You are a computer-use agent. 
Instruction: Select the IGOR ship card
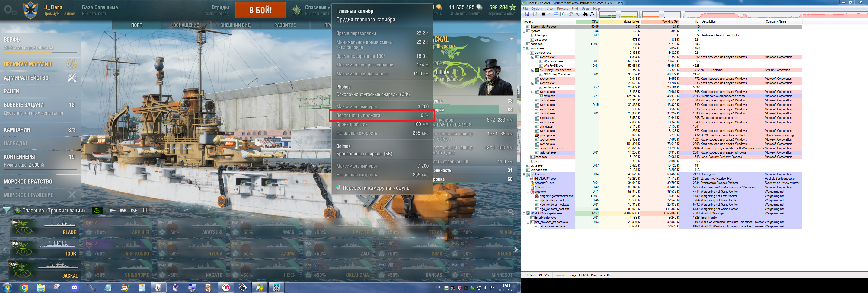coord(45,249)
